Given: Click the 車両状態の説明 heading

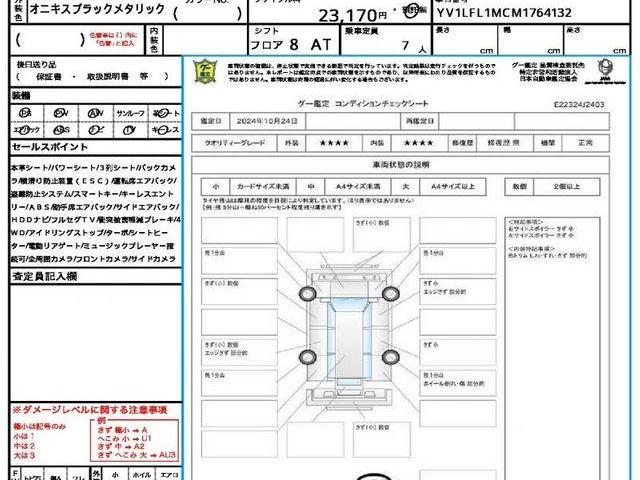Looking at the screenshot, I should click(x=401, y=165).
